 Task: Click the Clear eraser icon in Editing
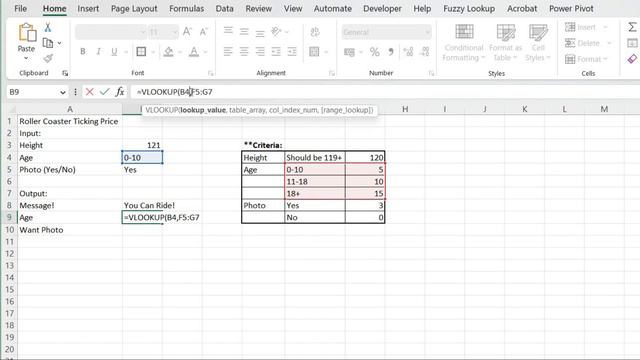tap(632, 59)
